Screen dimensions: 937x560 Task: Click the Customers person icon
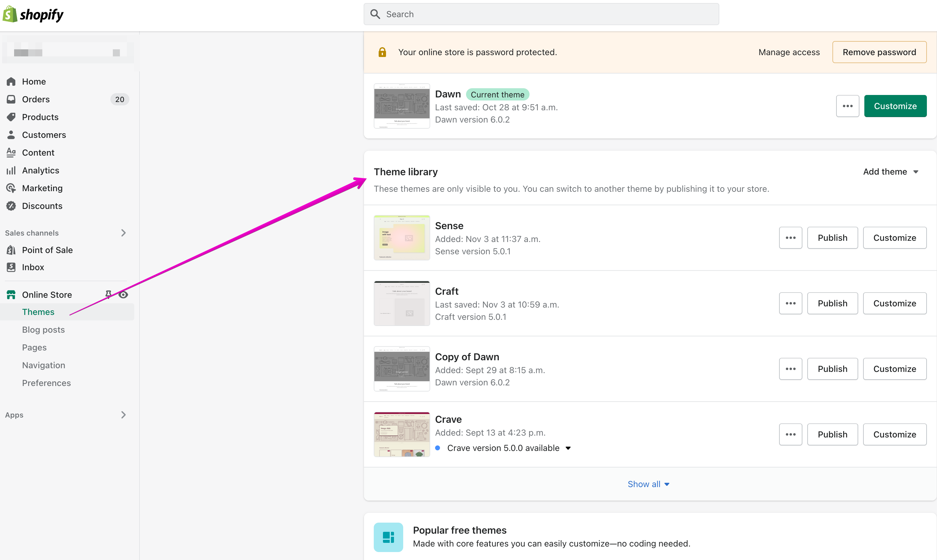click(11, 135)
